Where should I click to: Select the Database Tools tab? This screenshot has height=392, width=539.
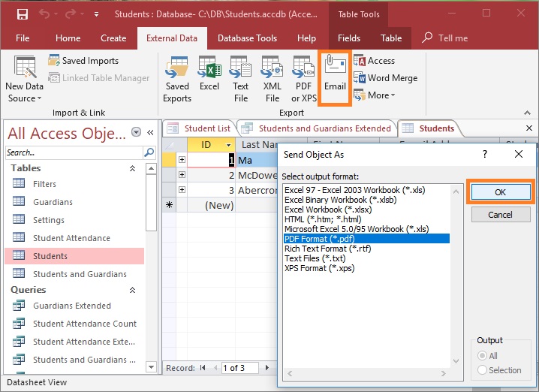[247, 38]
